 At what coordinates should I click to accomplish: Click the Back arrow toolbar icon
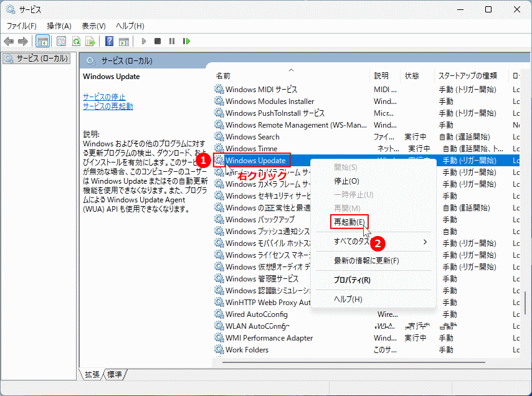point(9,41)
